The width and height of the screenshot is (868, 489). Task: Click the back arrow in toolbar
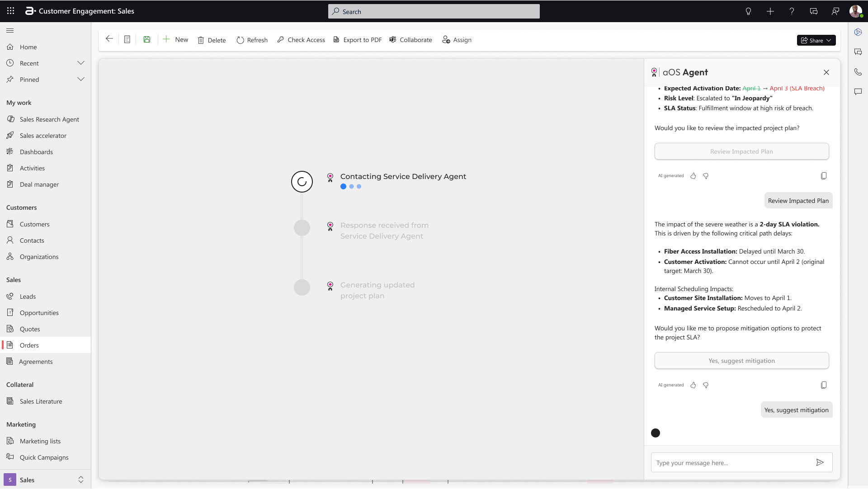point(109,39)
